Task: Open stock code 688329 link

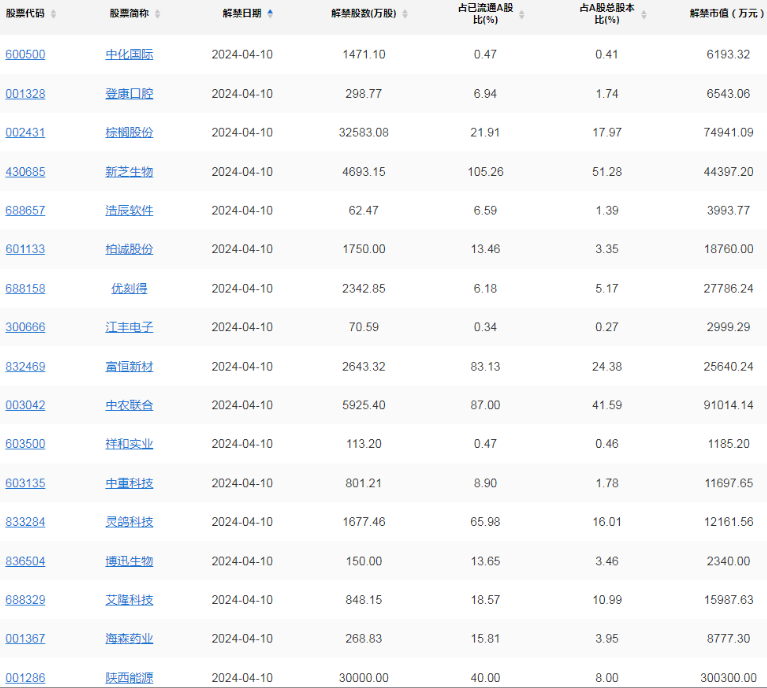Action: pyautogui.click(x=25, y=600)
